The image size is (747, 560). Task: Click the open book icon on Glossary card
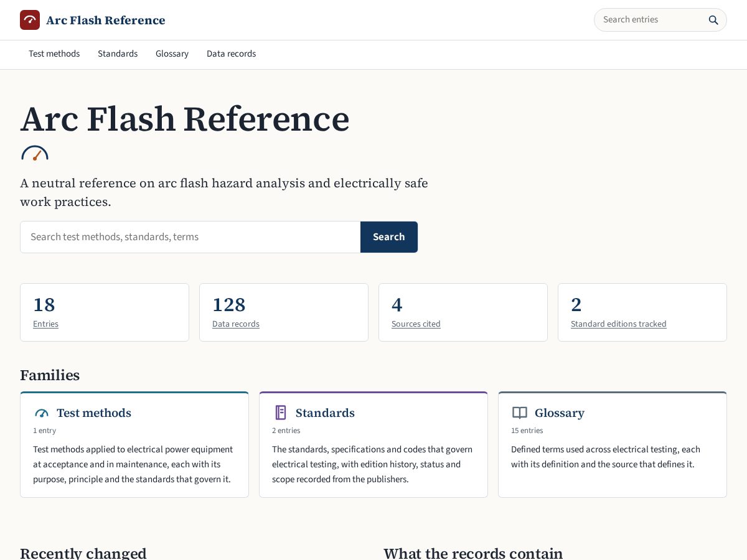point(520,413)
